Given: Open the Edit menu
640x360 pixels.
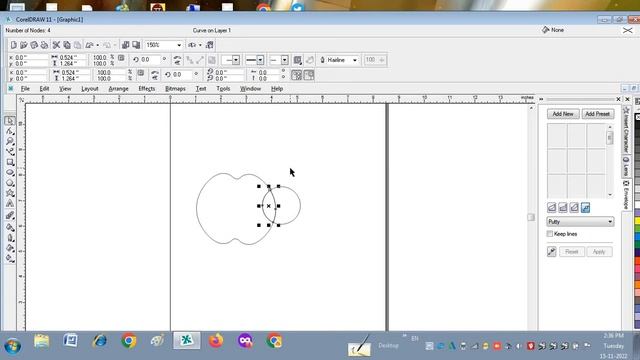Looking at the screenshot, I should tap(44, 89).
